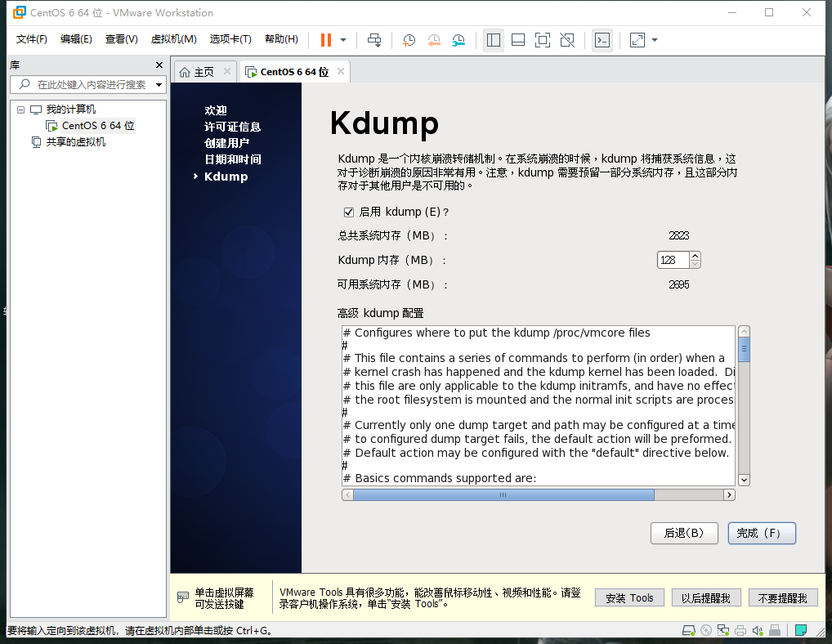Click the Send Ctrl+Alt+Del toolbar icon

pyautogui.click(x=374, y=40)
